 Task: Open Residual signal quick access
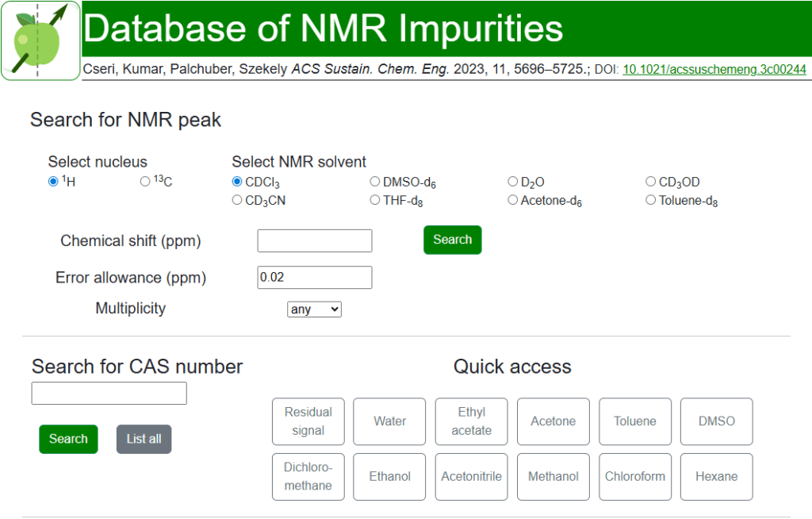[x=308, y=421]
